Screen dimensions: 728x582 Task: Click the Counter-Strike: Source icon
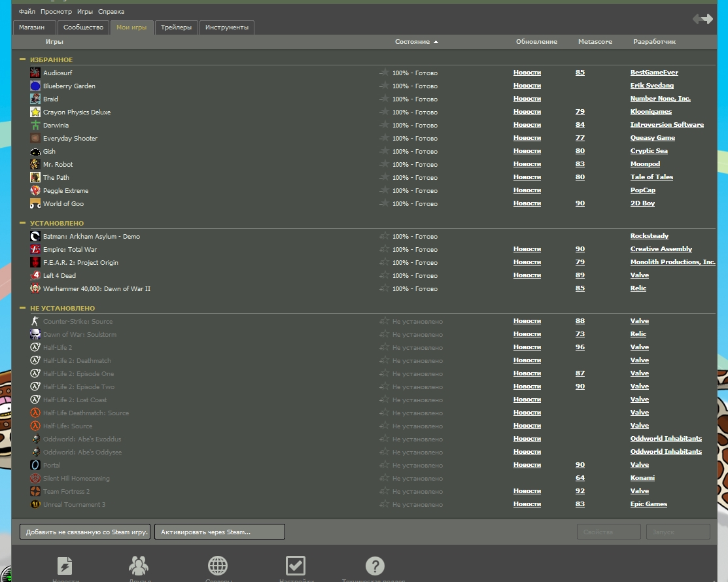35,320
